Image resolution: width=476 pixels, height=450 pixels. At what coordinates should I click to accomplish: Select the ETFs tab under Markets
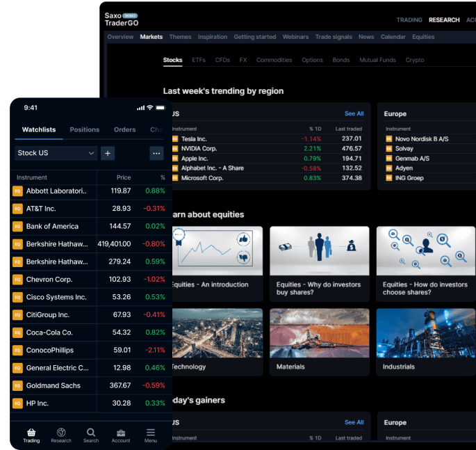coord(199,60)
